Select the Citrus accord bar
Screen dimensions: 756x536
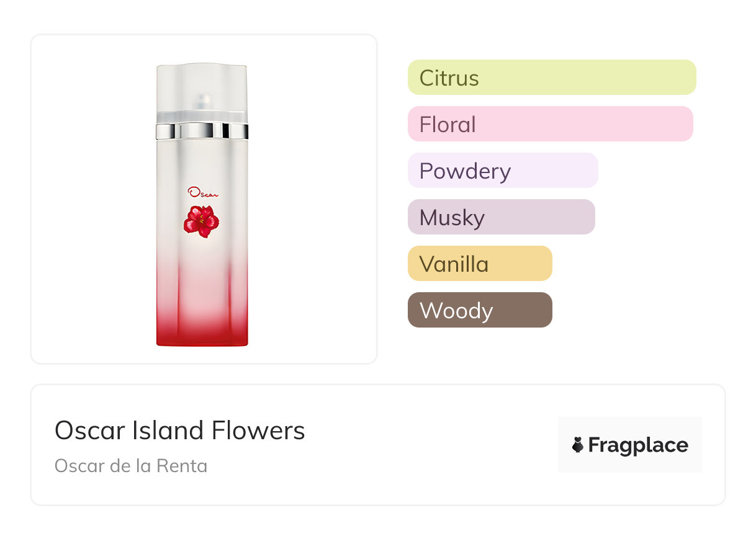(x=551, y=78)
